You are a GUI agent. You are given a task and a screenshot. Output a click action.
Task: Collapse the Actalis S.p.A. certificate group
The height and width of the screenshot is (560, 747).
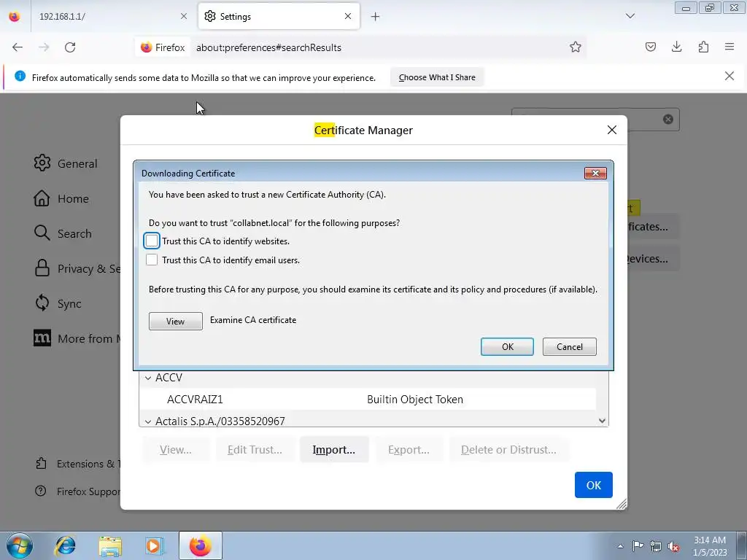(148, 421)
